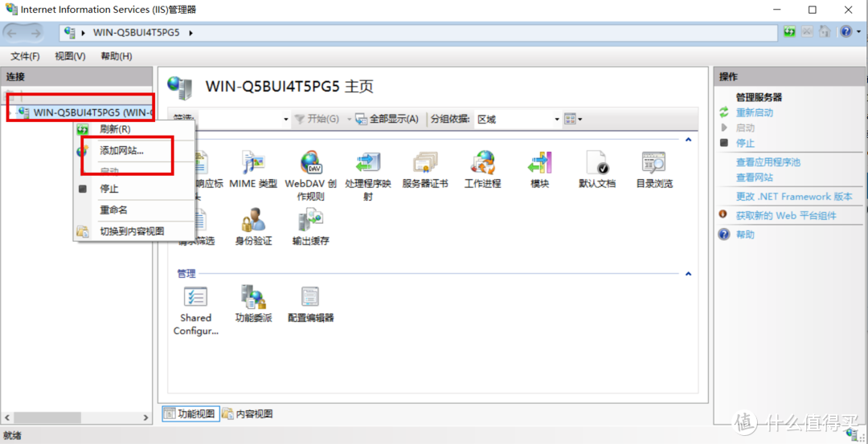Image resolution: width=868 pixels, height=444 pixels.
Task: Expand WIN-Q5BUI4T5PG5 server tree node
Action: pyautogui.click(x=11, y=113)
